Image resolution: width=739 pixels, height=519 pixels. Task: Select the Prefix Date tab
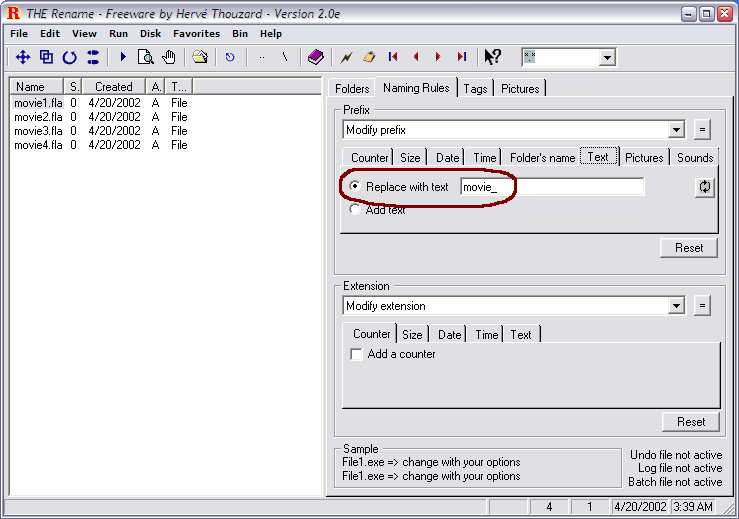point(447,158)
